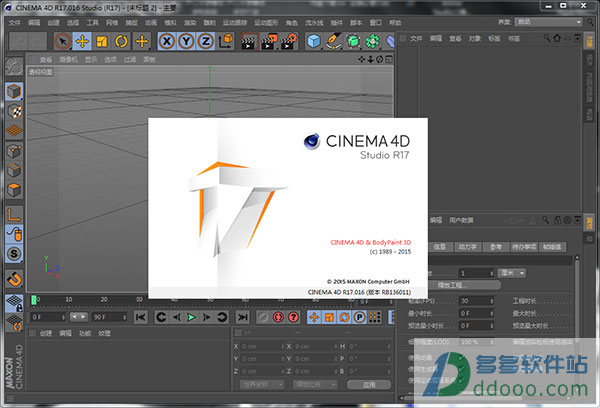Screen dimensions: 600x408
Task: Go to start of animation
Action: (140, 317)
